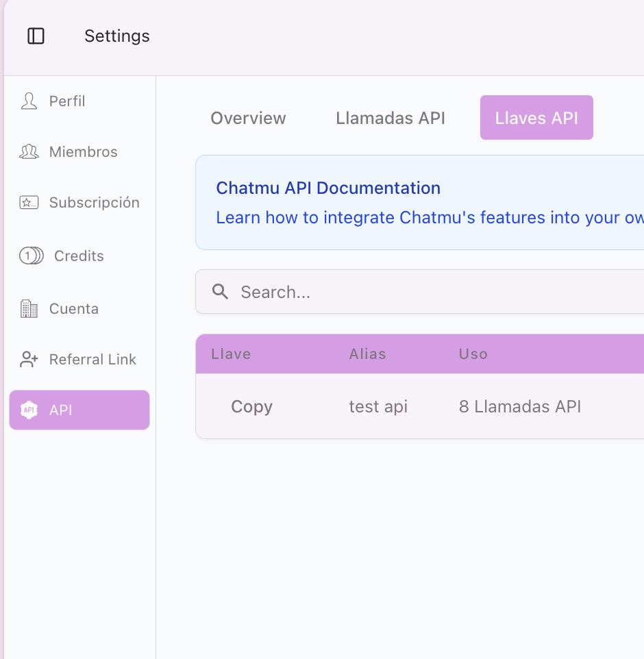Open the Chatmu API Documentation link

click(x=328, y=188)
